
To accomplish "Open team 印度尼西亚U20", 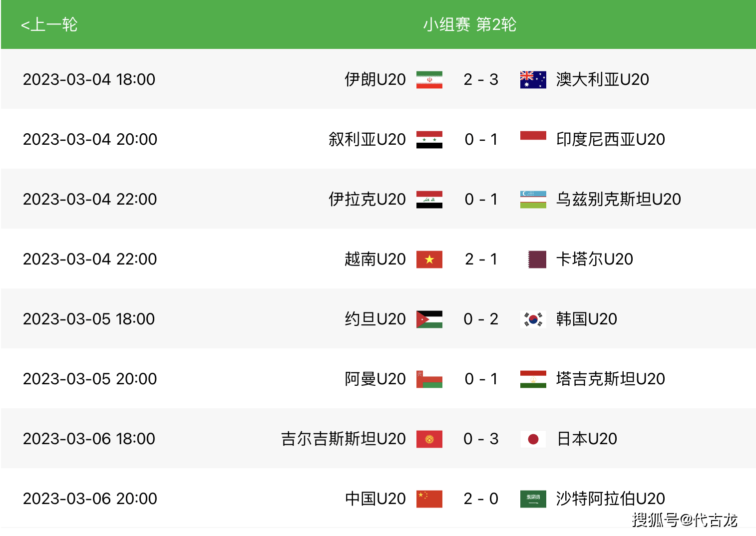I will [611, 139].
